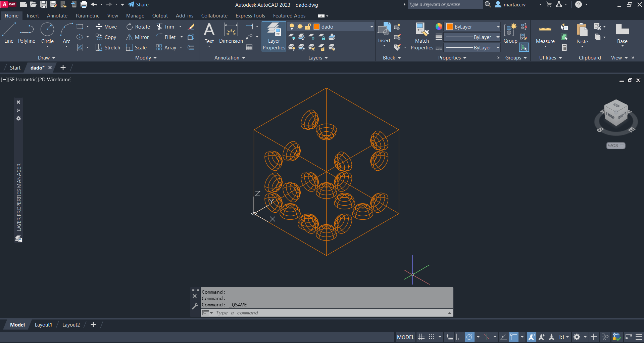644x343 pixels.
Task: Expand the ByLayer object color dropdown
Action: click(x=498, y=27)
